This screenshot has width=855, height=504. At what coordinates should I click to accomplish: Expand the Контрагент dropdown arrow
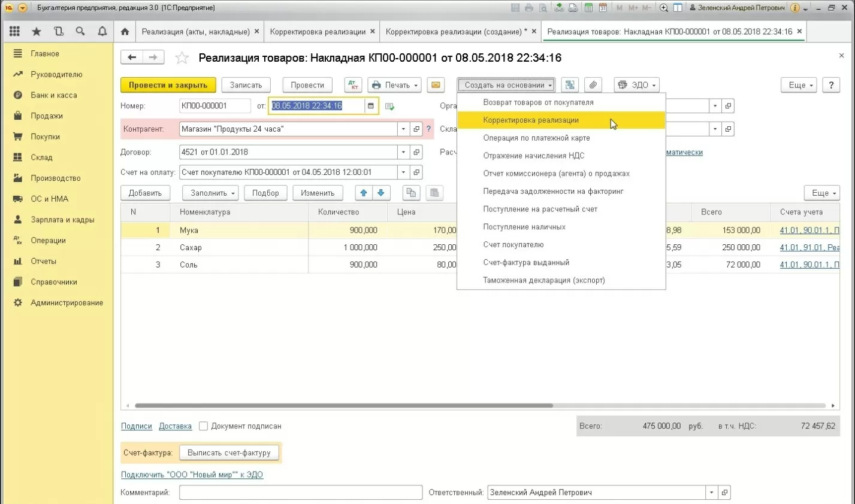coord(403,129)
